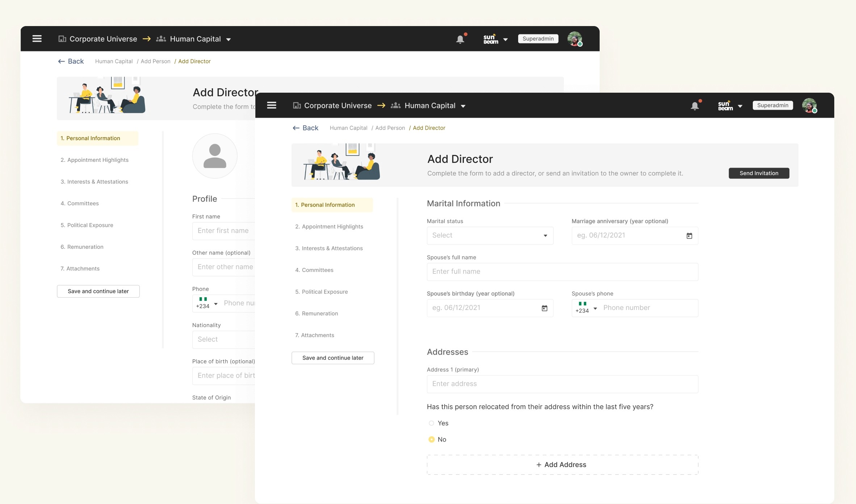Expand Marital status Select dropdown
856x504 pixels.
(490, 236)
